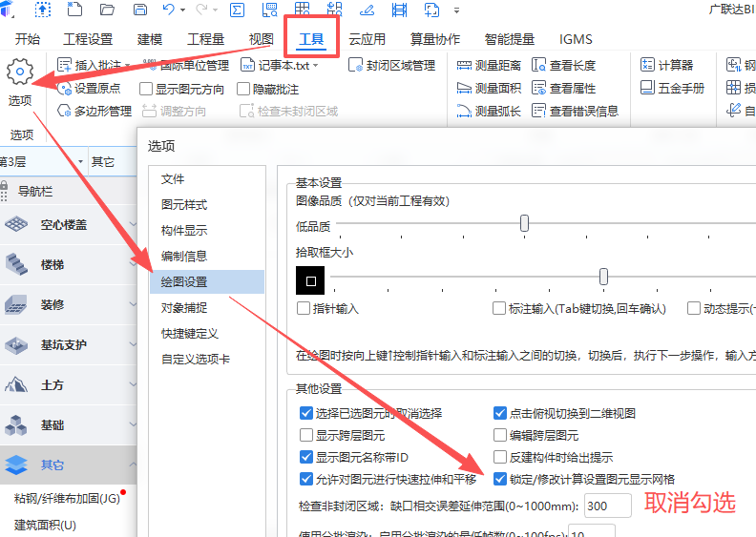This screenshot has height=537, width=756.
Task: Click the sigma summary calculation icon
Action: (x=237, y=10)
